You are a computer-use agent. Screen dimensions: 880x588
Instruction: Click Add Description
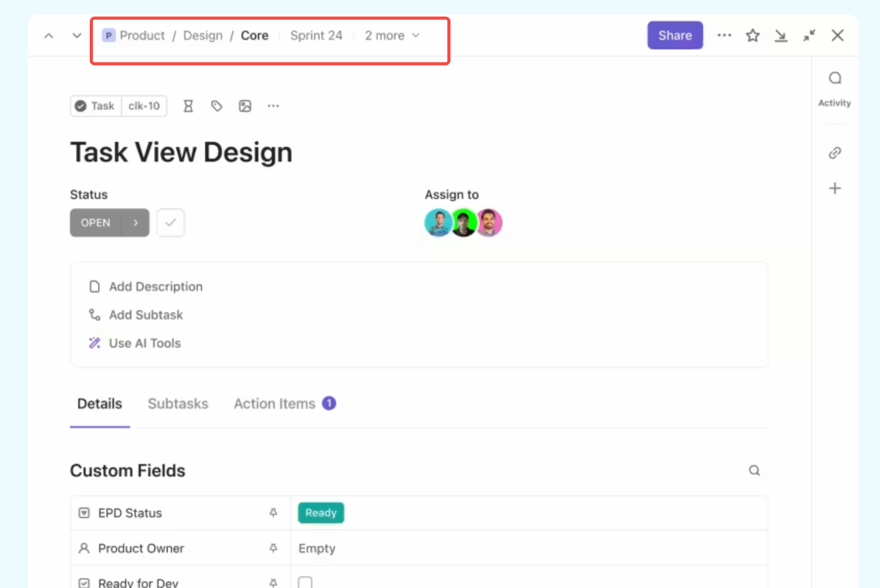[155, 287]
